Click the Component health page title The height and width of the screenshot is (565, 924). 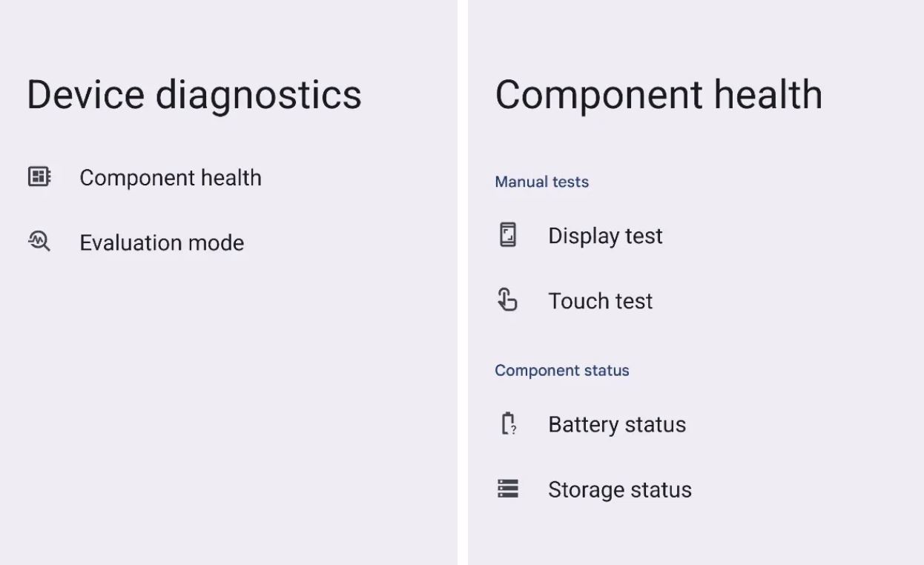(x=659, y=94)
